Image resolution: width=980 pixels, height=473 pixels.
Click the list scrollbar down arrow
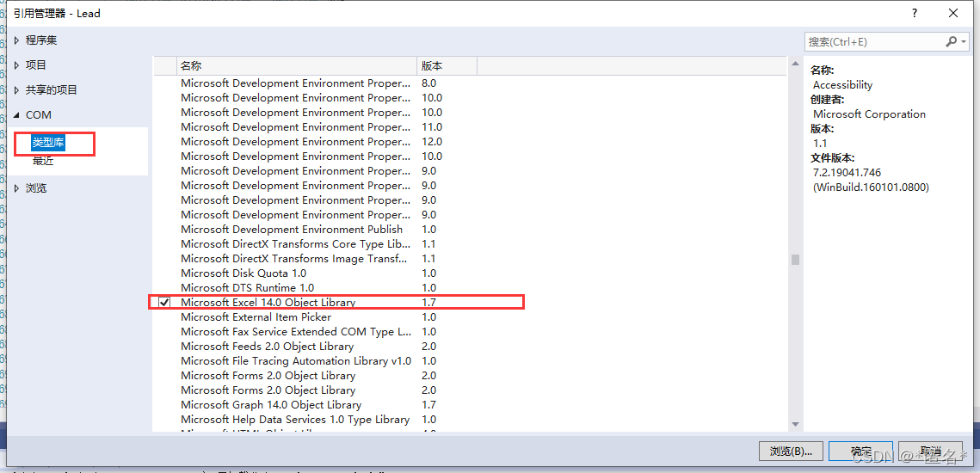click(795, 424)
